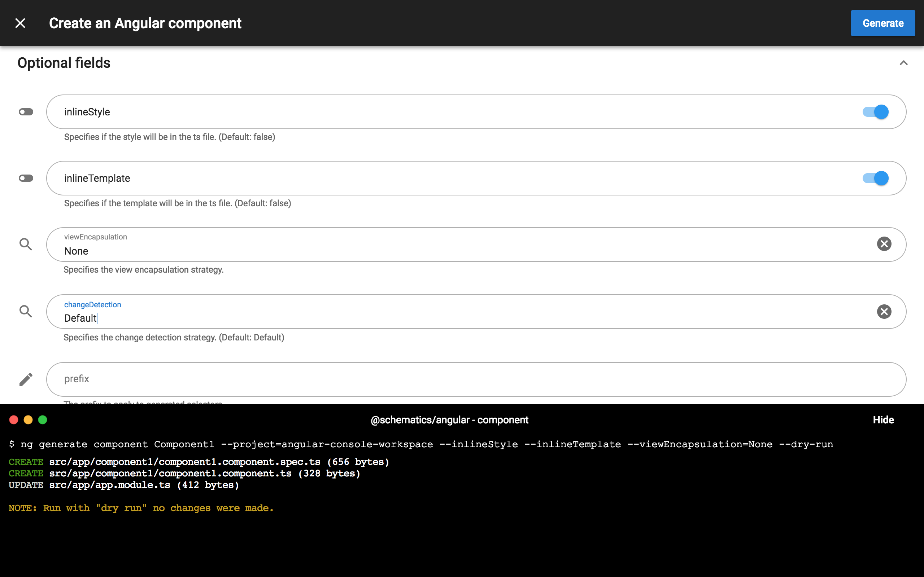Hide the terminal output panel
924x577 pixels.
883,420
